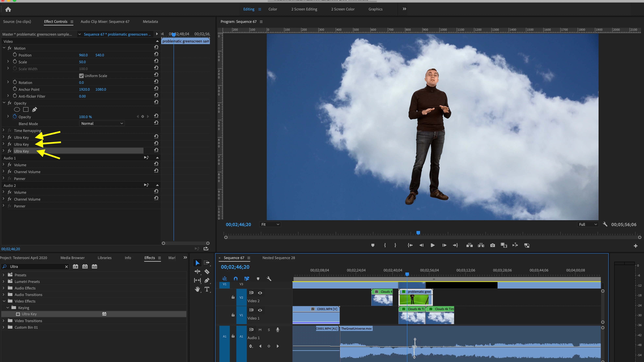Toggle Snap in Timeline magnet icon

tap(236, 279)
